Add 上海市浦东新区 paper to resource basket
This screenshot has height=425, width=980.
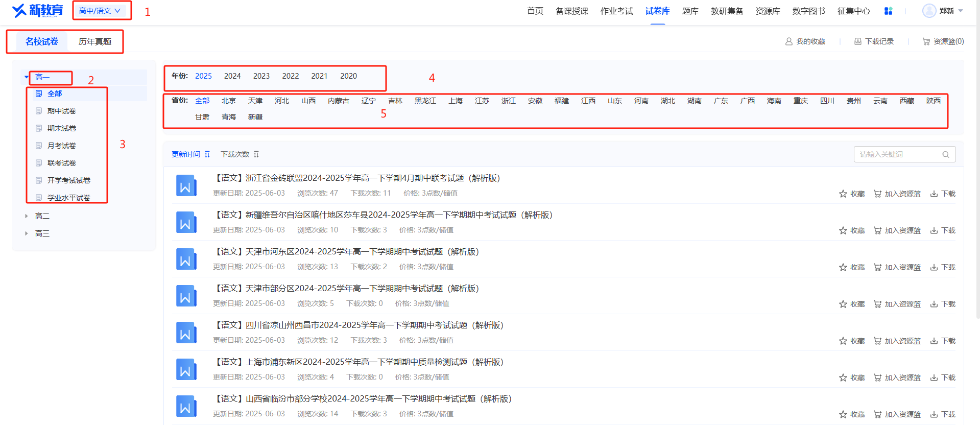tap(897, 377)
